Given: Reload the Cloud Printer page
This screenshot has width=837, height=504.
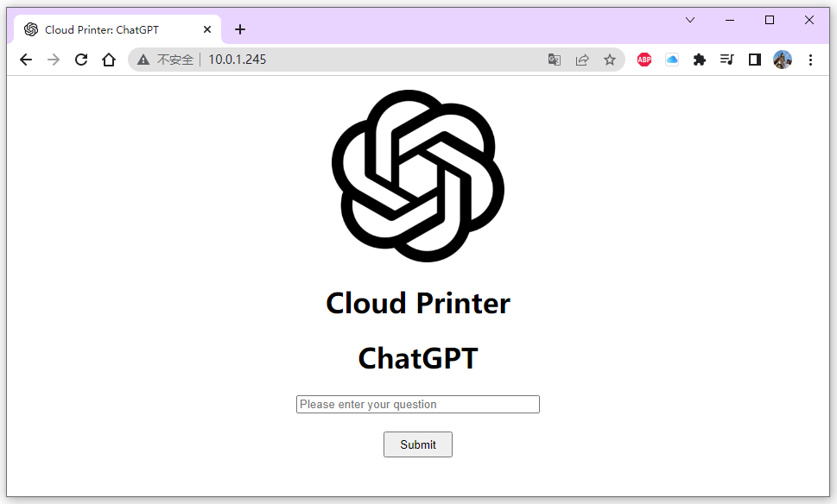Looking at the screenshot, I should (x=81, y=60).
